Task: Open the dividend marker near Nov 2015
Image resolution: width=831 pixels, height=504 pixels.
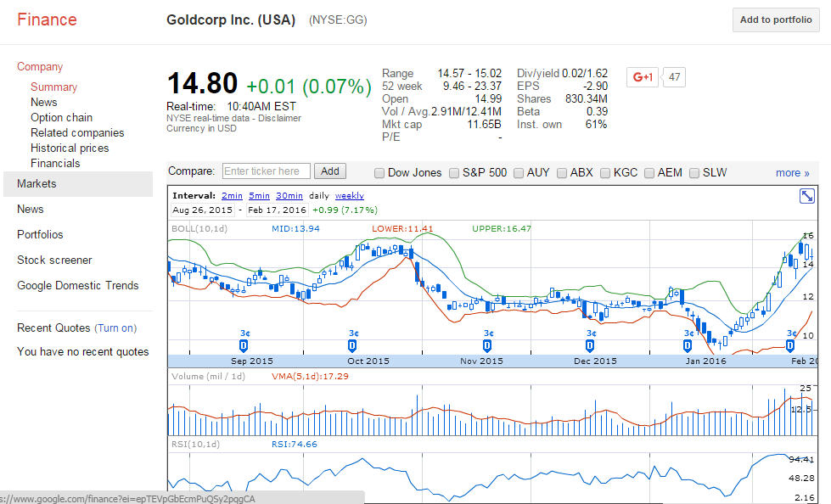Action: (x=487, y=346)
